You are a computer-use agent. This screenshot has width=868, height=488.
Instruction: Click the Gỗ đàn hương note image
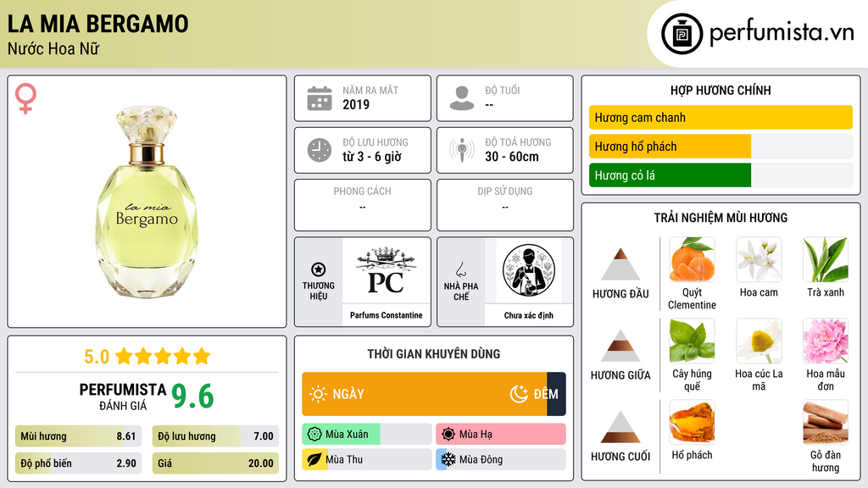pyautogui.click(x=826, y=422)
